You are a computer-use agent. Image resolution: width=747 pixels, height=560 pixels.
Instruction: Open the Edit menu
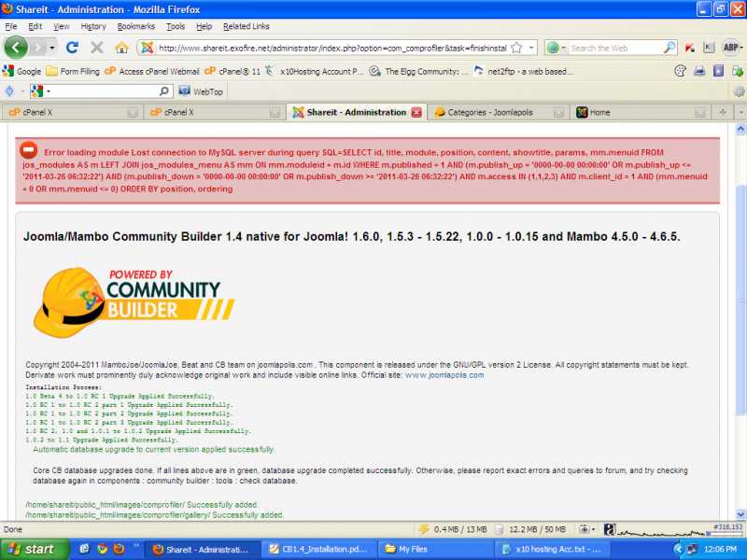pos(35,26)
